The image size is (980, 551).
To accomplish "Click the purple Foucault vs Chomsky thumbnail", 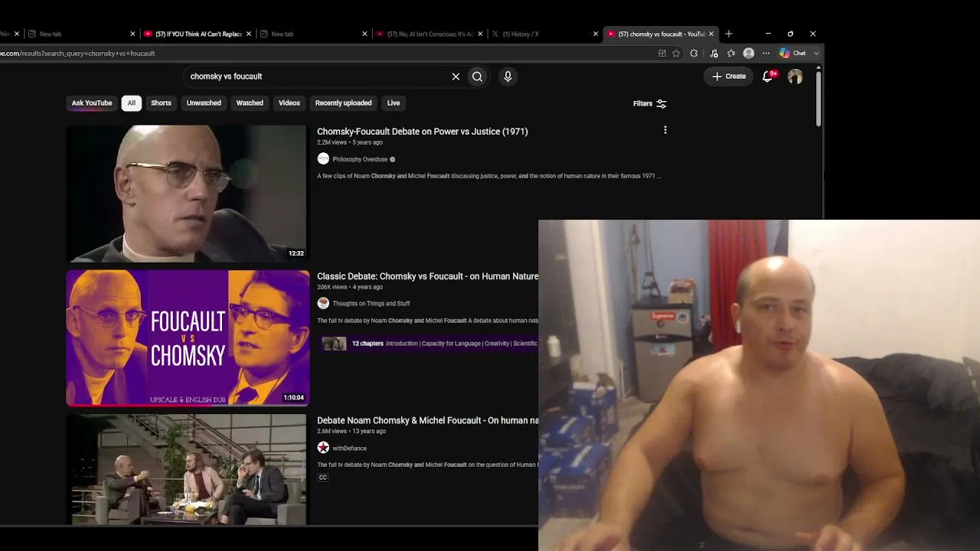I will [x=188, y=337].
